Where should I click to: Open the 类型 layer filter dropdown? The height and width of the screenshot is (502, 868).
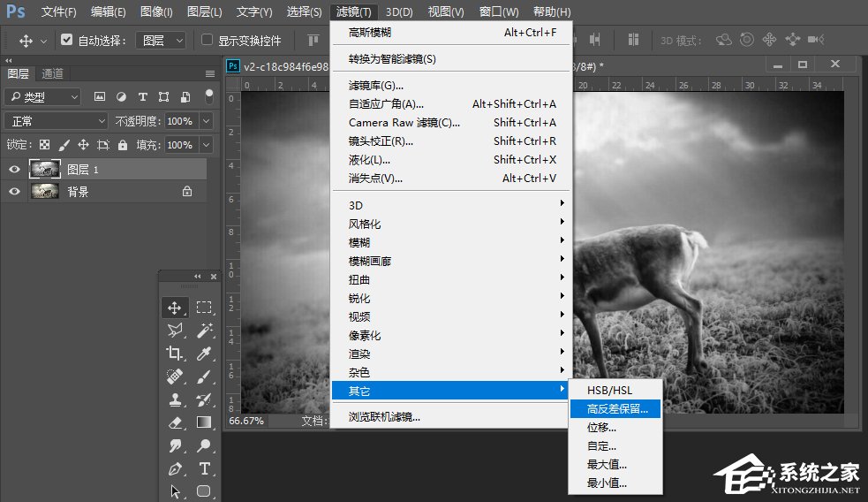(42, 97)
